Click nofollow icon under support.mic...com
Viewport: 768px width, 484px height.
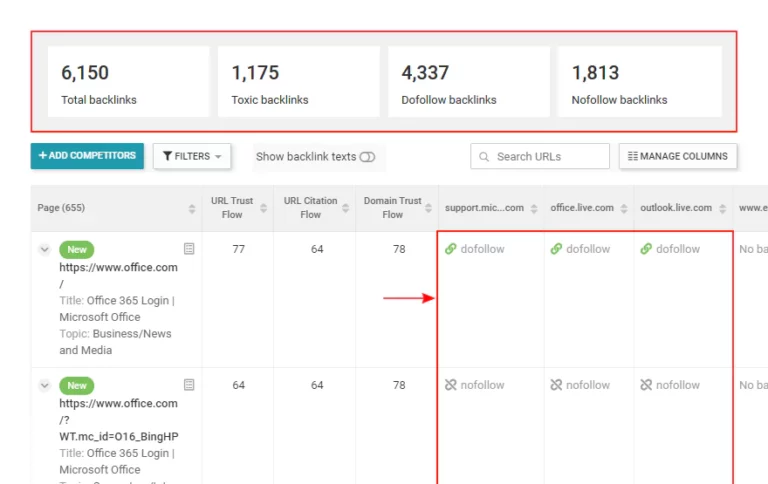point(451,385)
